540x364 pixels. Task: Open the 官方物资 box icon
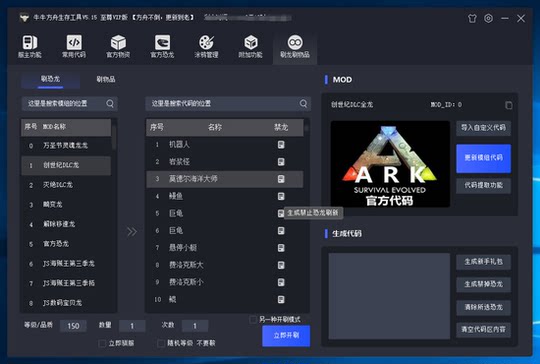pos(118,46)
